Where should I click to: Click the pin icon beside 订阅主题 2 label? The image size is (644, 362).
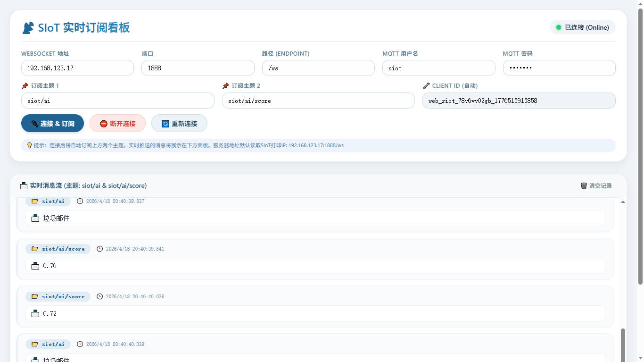pyautogui.click(x=226, y=86)
